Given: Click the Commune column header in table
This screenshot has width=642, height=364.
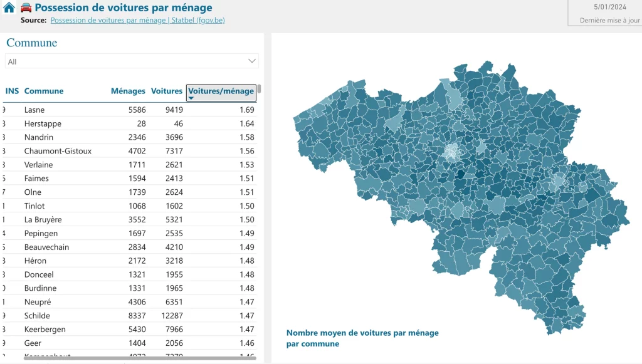Looking at the screenshot, I should point(44,91).
